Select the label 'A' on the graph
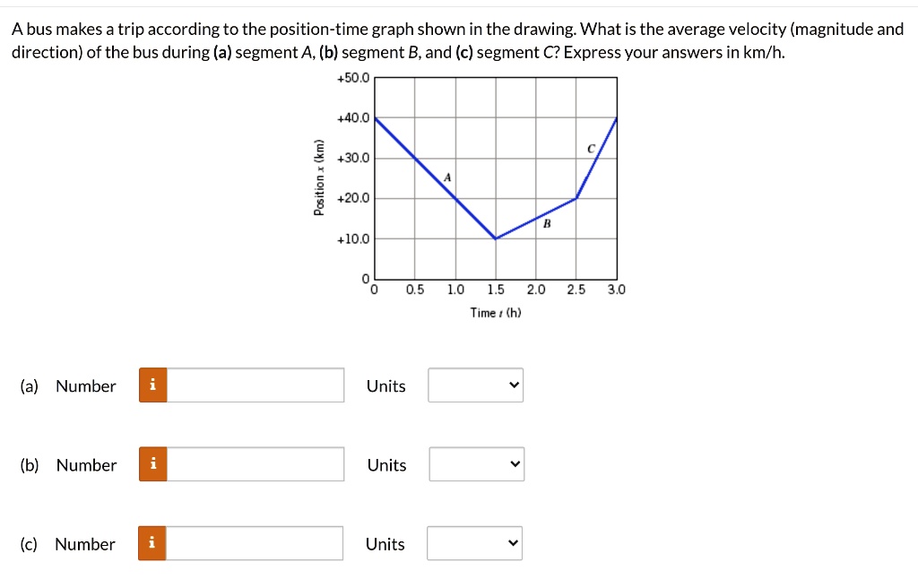 pos(446,177)
